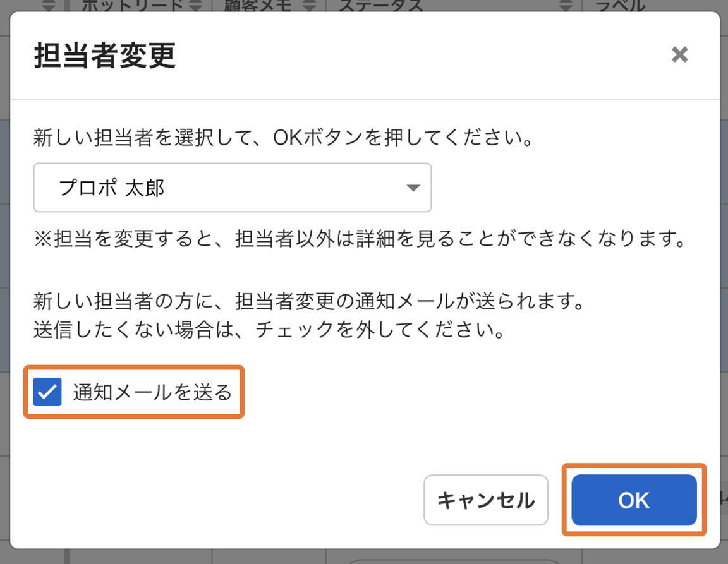Click the ※担当を変更すると warning note
This screenshot has width=728, height=564.
[x=360, y=239]
